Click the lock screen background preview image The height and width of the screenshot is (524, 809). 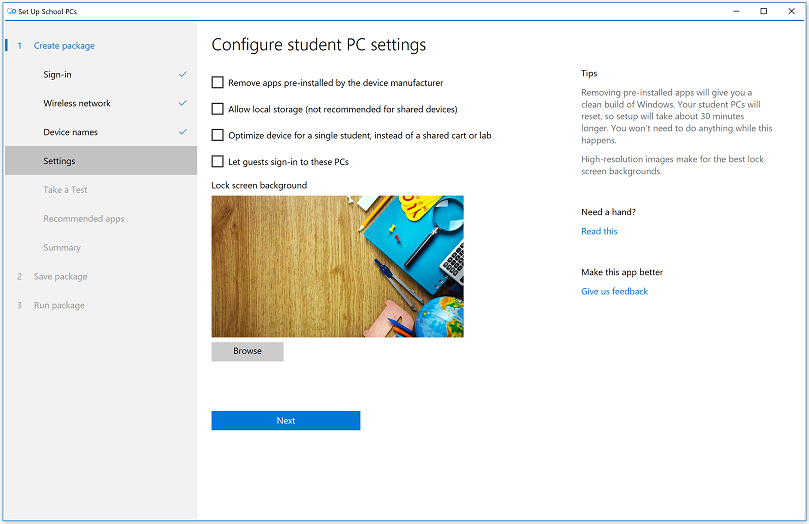pos(337,266)
